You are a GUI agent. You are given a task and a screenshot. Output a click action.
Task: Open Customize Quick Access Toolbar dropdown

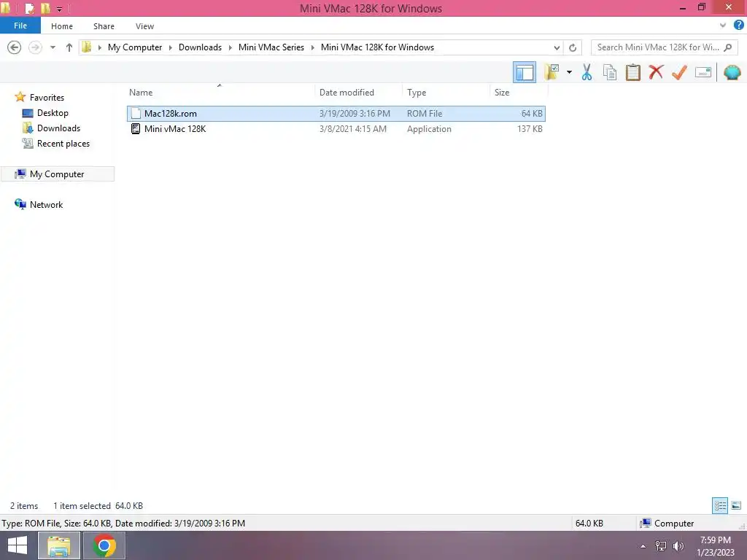point(60,9)
